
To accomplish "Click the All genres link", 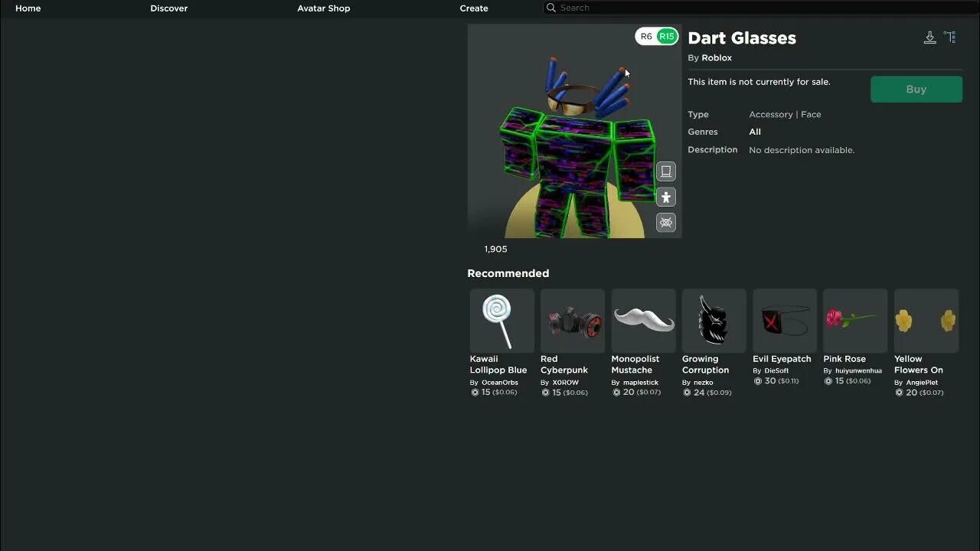I will pos(755,132).
